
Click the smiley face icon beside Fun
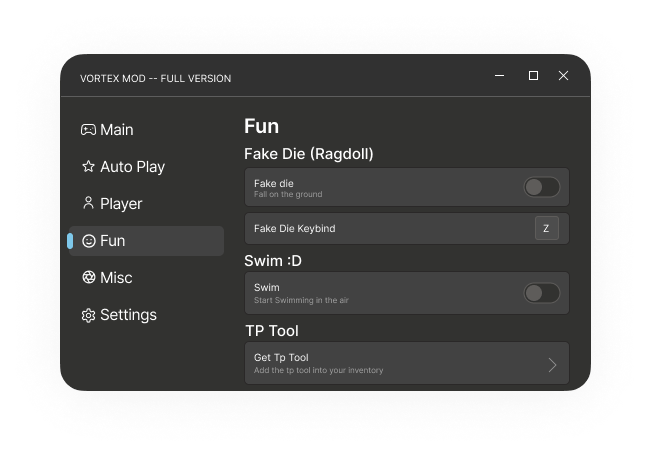point(88,241)
